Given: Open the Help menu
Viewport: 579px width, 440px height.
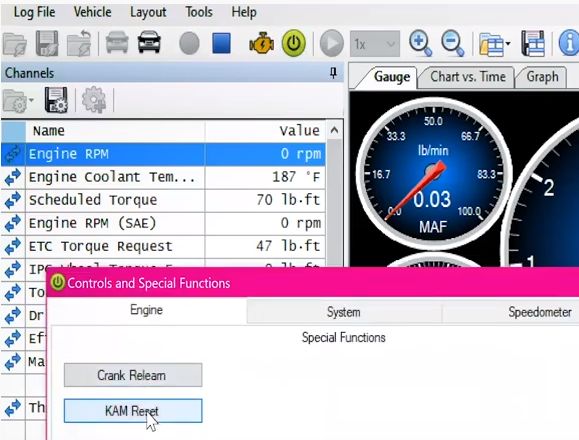Looking at the screenshot, I should pos(244,12).
